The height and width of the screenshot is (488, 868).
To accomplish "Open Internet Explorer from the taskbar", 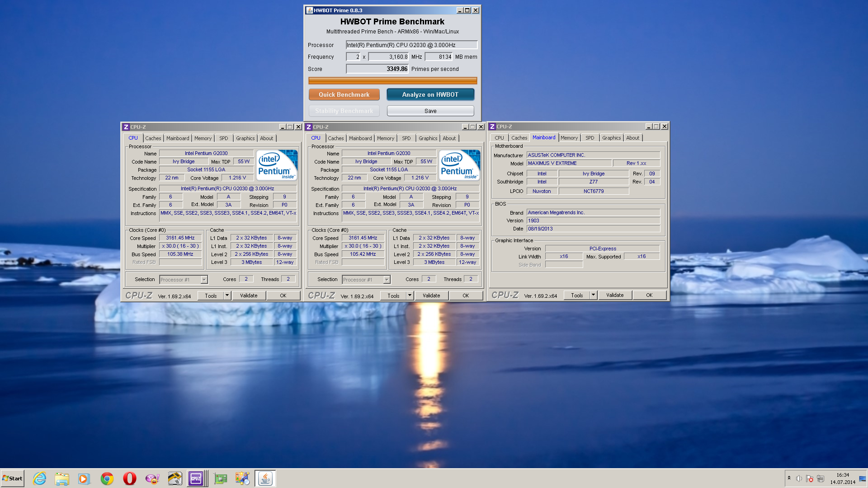I will click(40, 479).
